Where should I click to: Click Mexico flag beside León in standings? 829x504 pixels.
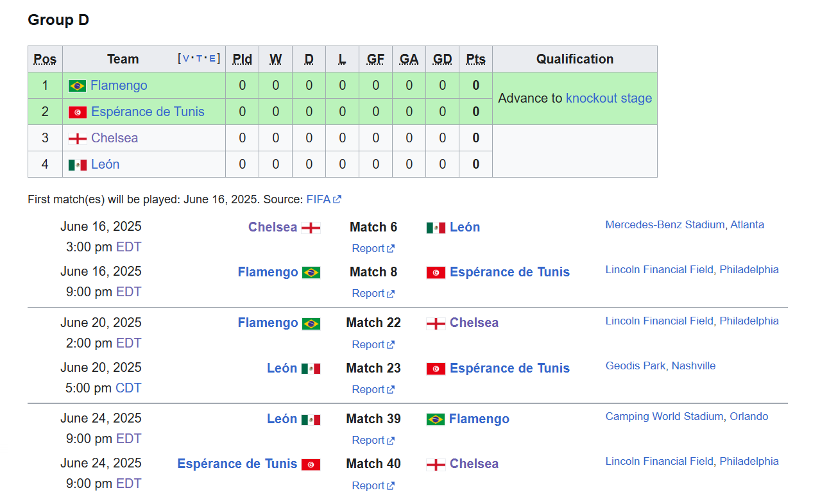77,165
